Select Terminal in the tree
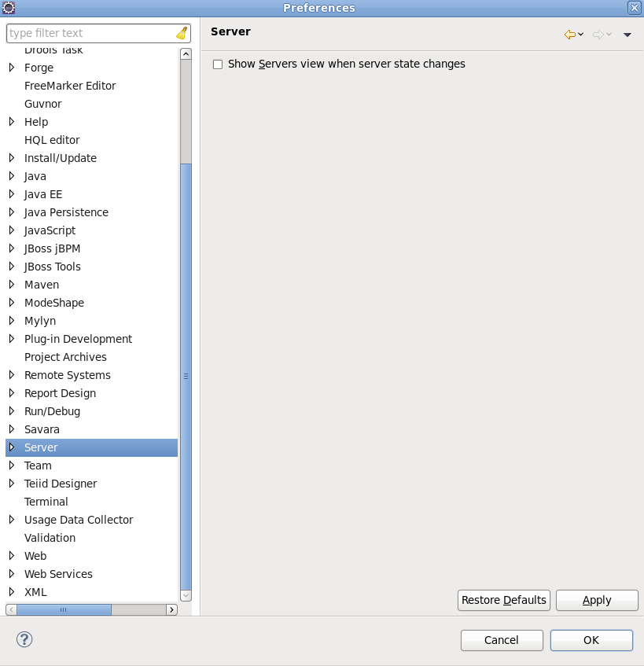644x666 pixels. [46, 502]
